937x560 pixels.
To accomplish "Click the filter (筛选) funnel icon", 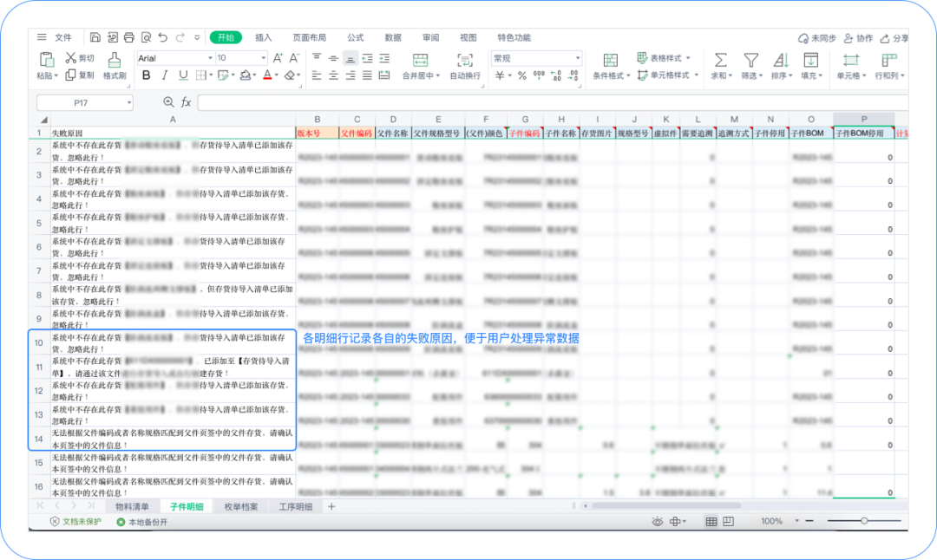I will pyautogui.click(x=750, y=59).
